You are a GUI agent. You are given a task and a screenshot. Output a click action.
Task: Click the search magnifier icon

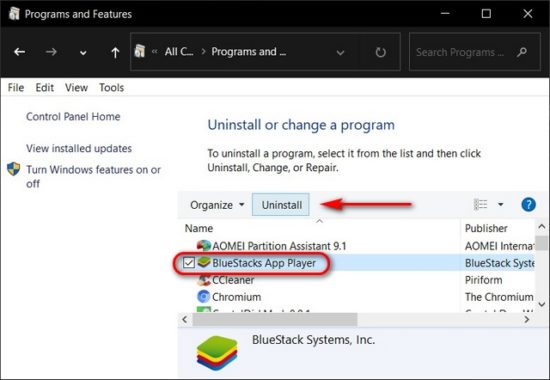coord(522,52)
